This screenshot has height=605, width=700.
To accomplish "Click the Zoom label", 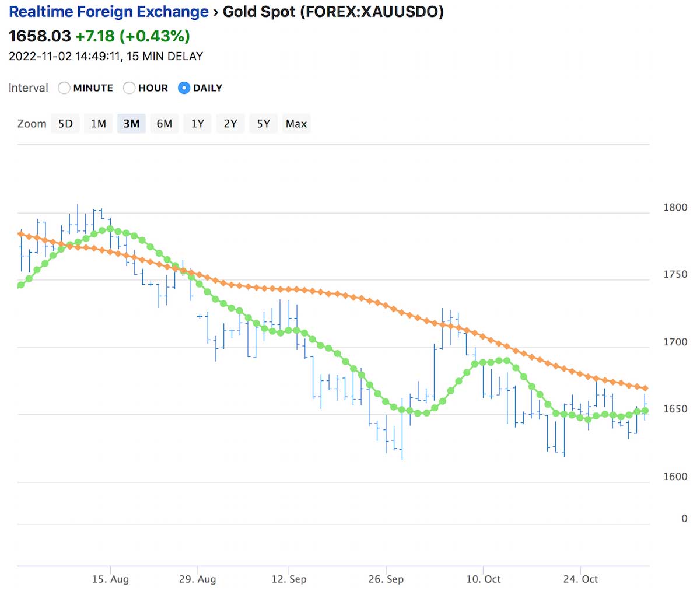I will click(32, 124).
